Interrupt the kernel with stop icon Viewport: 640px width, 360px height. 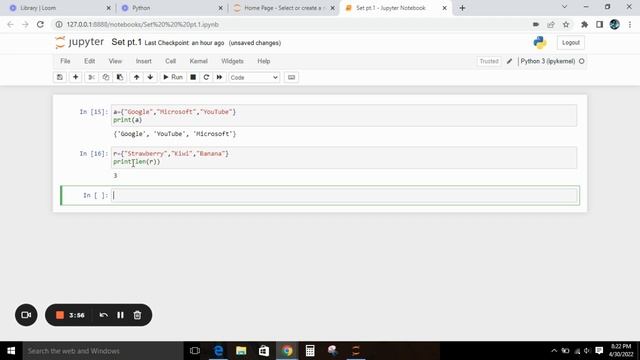point(193,77)
